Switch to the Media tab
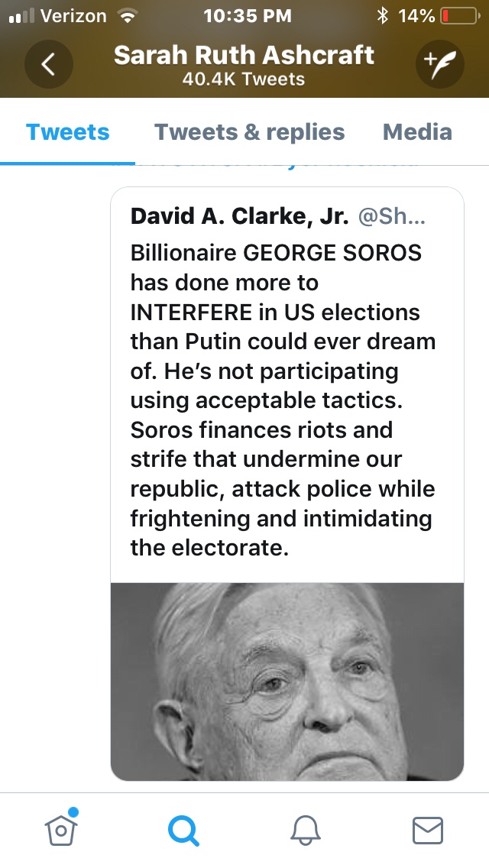 pyautogui.click(x=416, y=132)
